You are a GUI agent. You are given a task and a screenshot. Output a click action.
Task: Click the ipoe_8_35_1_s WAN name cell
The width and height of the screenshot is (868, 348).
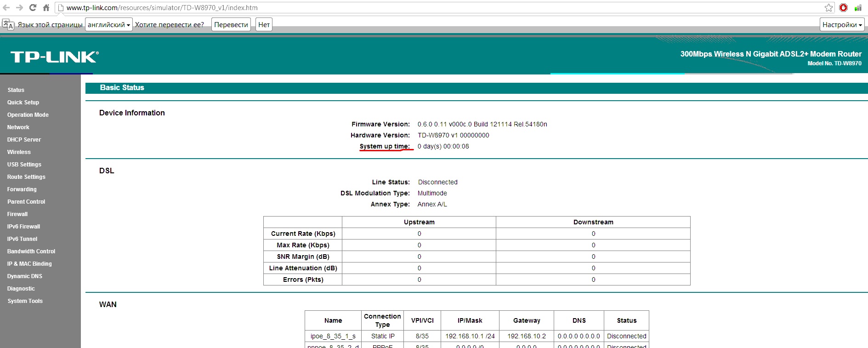(x=333, y=336)
